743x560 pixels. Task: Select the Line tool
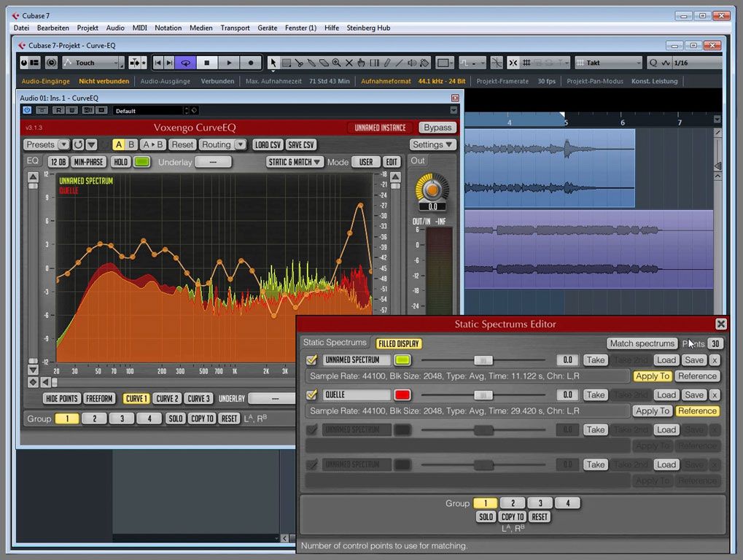tap(400, 63)
